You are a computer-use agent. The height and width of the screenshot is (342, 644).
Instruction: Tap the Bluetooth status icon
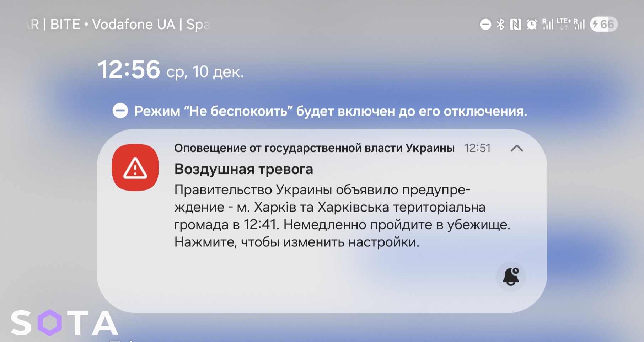coord(500,24)
